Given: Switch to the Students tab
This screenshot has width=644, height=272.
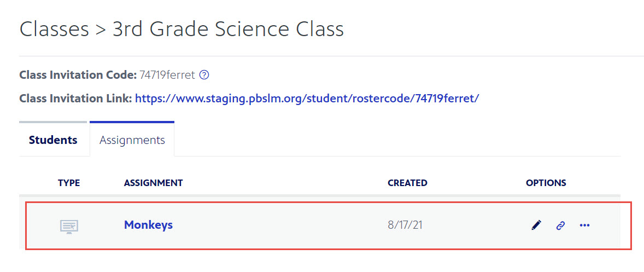Looking at the screenshot, I should pyautogui.click(x=53, y=140).
